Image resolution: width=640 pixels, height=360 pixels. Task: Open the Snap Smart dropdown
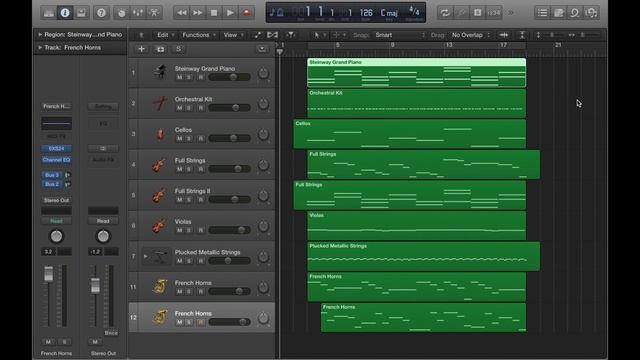[x=400, y=35]
